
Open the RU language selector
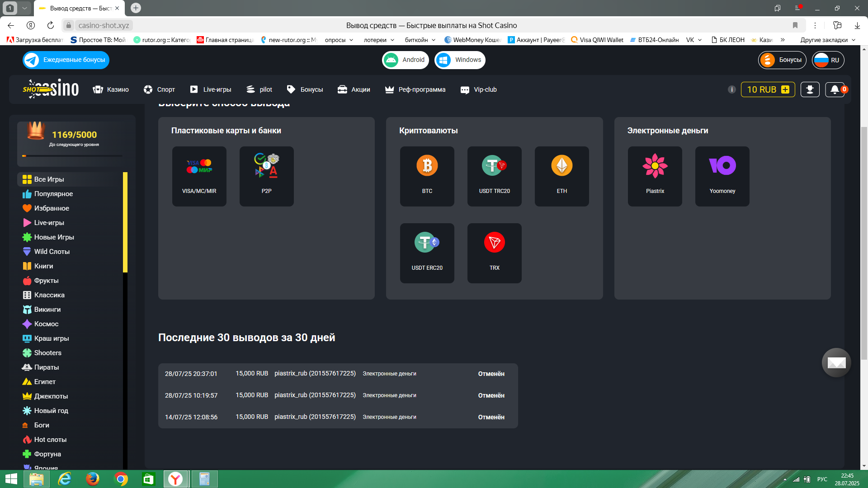(828, 60)
